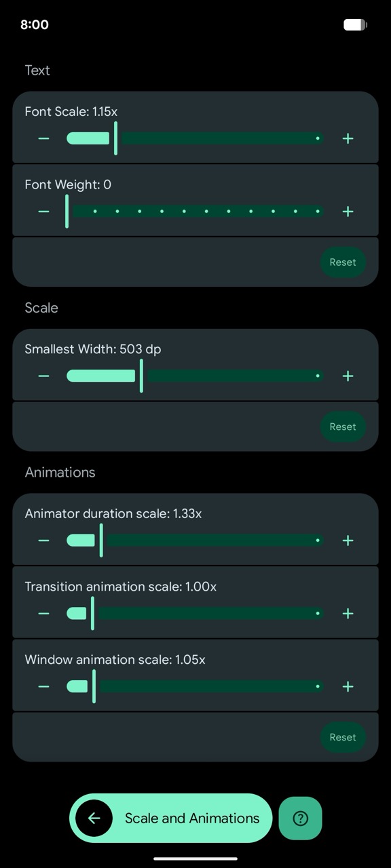The width and height of the screenshot is (391, 868).
Task: Tap the plus icon for Font Scale
Action: click(x=347, y=138)
